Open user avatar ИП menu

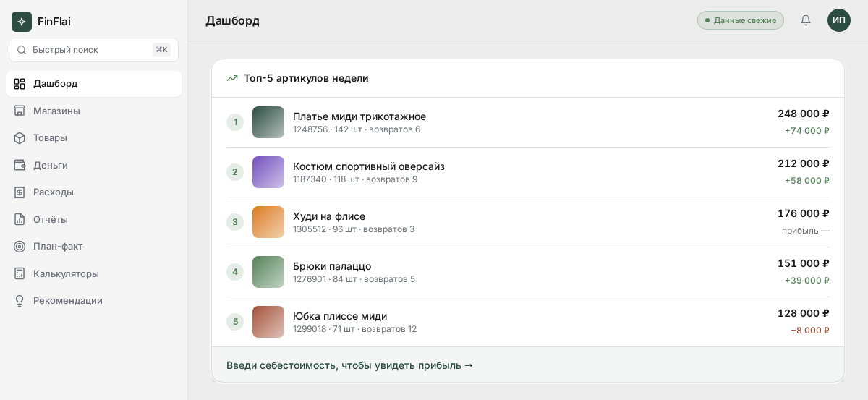click(x=839, y=20)
